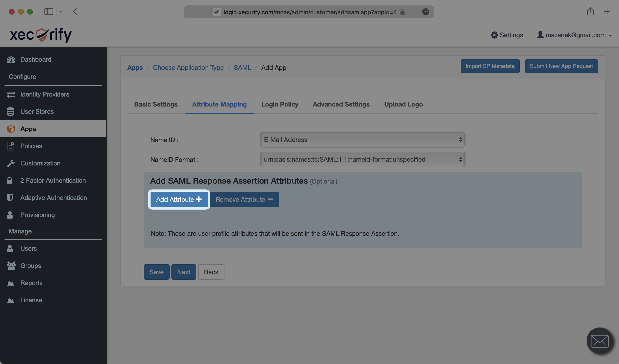This screenshot has height=364, width=619.
Task: Click the User Stores icon
Action: coord(10,111)
